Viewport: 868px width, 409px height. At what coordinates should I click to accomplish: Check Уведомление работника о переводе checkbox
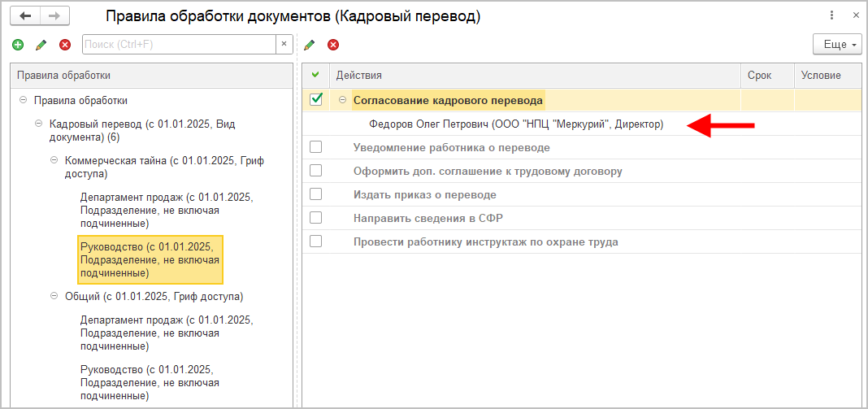[x=316, y=147]
